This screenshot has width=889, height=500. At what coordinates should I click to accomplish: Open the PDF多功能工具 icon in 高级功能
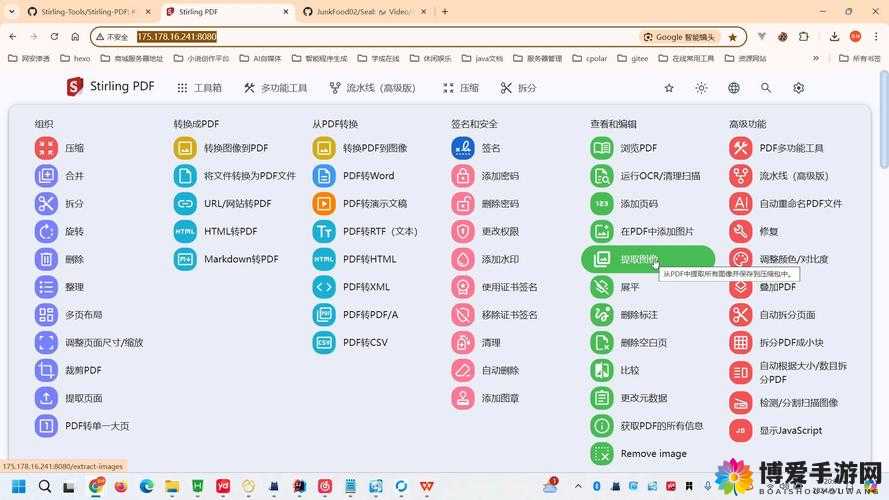point(740,148)
